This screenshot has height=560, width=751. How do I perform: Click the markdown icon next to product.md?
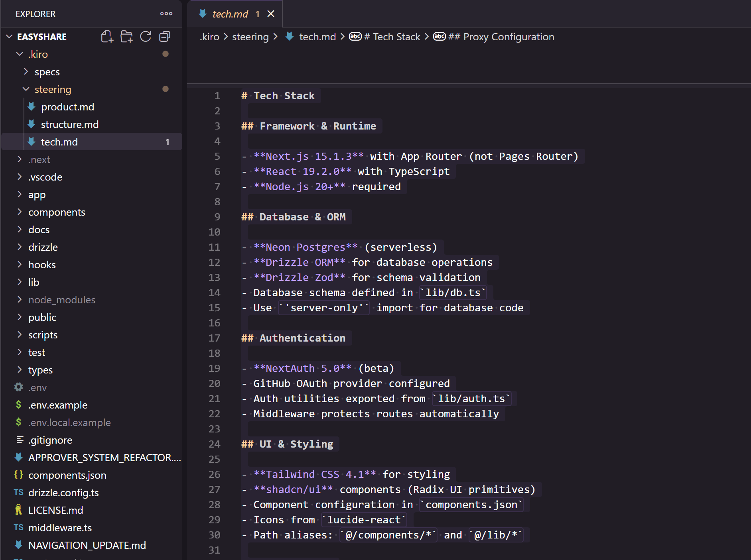point(32,106)
